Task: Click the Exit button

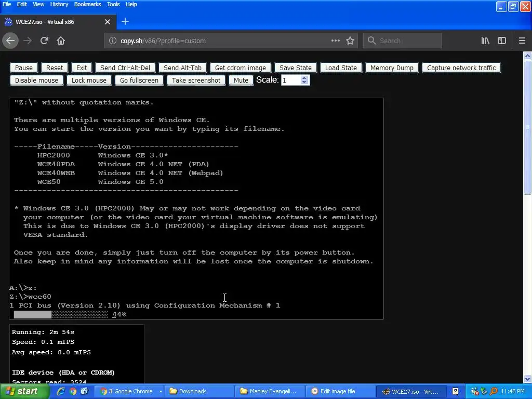Action: [x=82, y=68]
